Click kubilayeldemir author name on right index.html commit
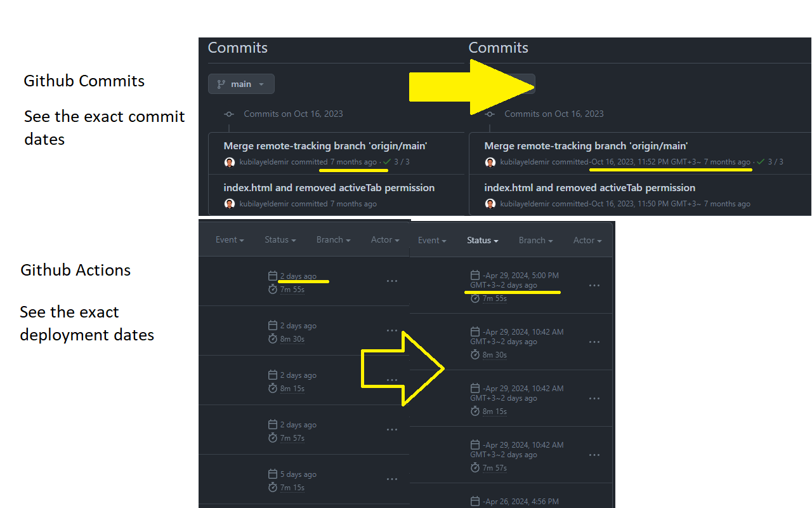This screenshot has height=508, width=812. [525, 204]
